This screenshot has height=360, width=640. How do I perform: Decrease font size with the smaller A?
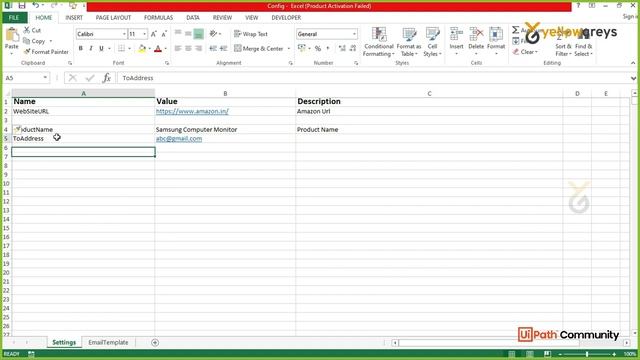tap(164, 34)
